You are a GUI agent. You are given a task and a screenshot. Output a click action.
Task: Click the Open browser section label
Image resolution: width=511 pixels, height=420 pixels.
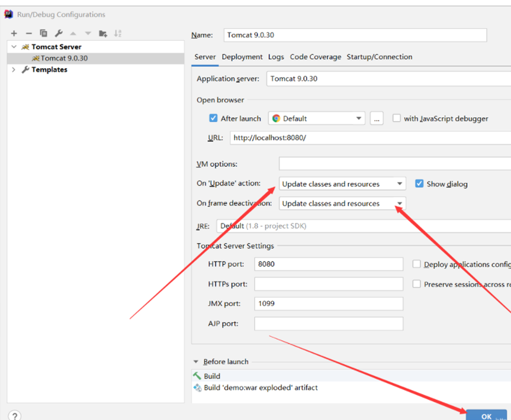coord(220,100)
